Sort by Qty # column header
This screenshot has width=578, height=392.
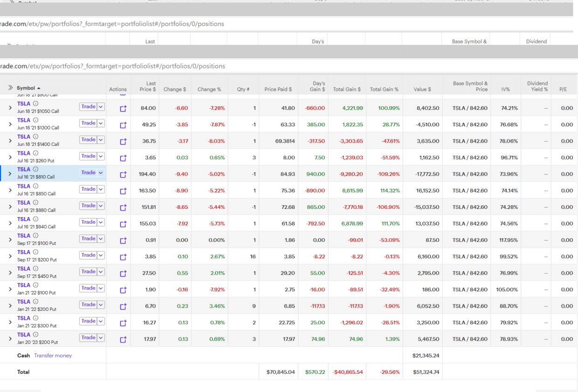(243, 89)
